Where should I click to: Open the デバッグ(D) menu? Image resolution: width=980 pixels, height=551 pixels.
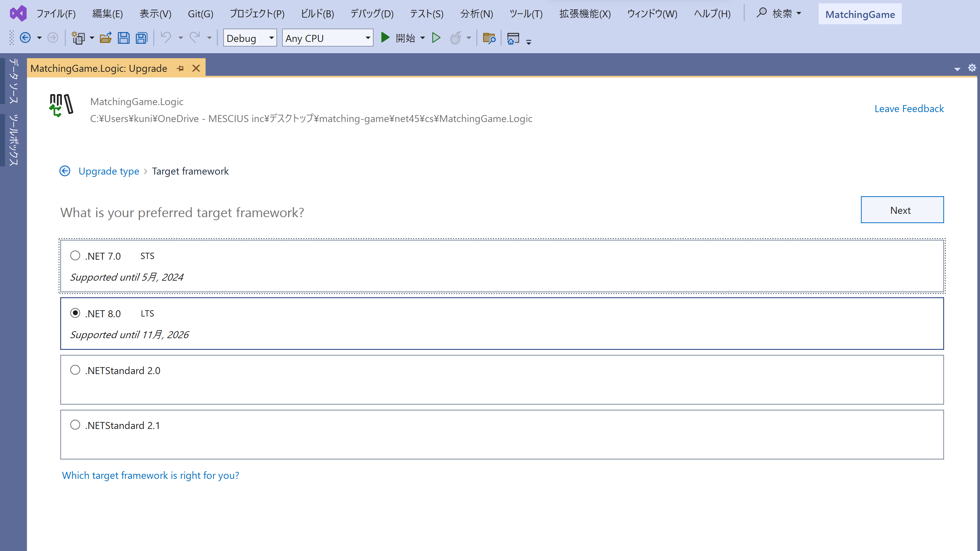click(372, 14)
